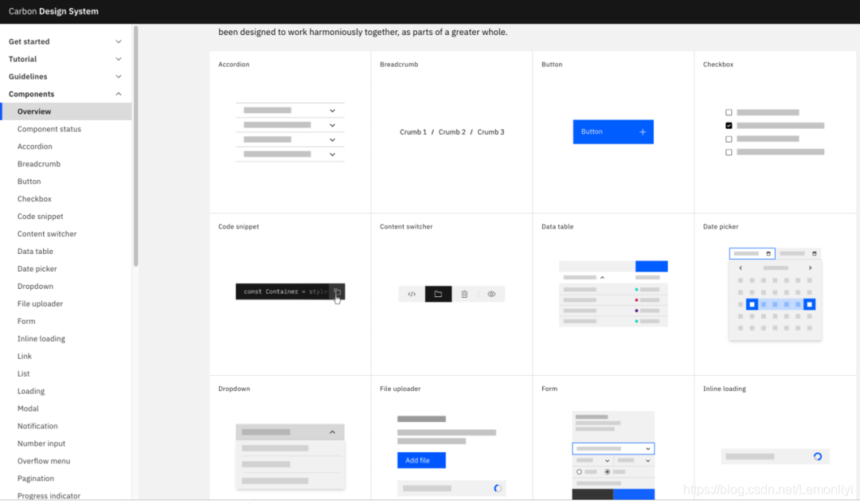Click the first date input in Date picker
This screenshot has width=860, height=504.
coord(752,253)
